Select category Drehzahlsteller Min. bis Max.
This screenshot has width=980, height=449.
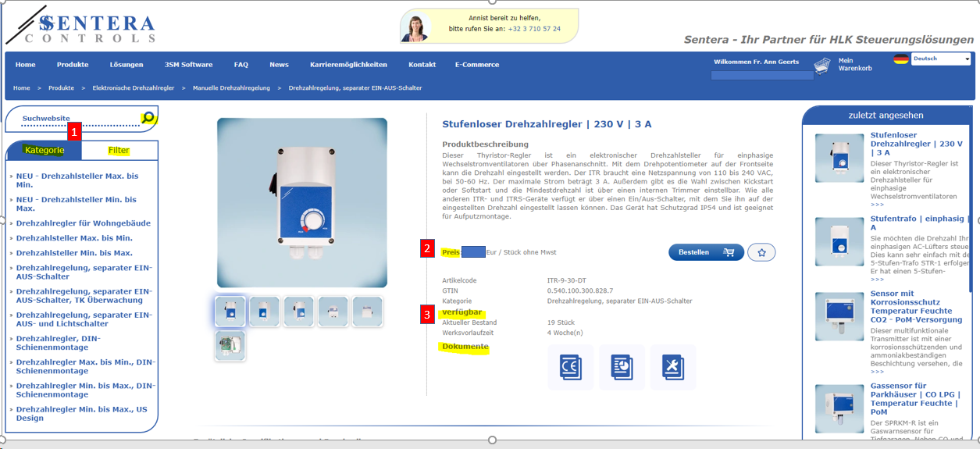[x=74, y=253]
